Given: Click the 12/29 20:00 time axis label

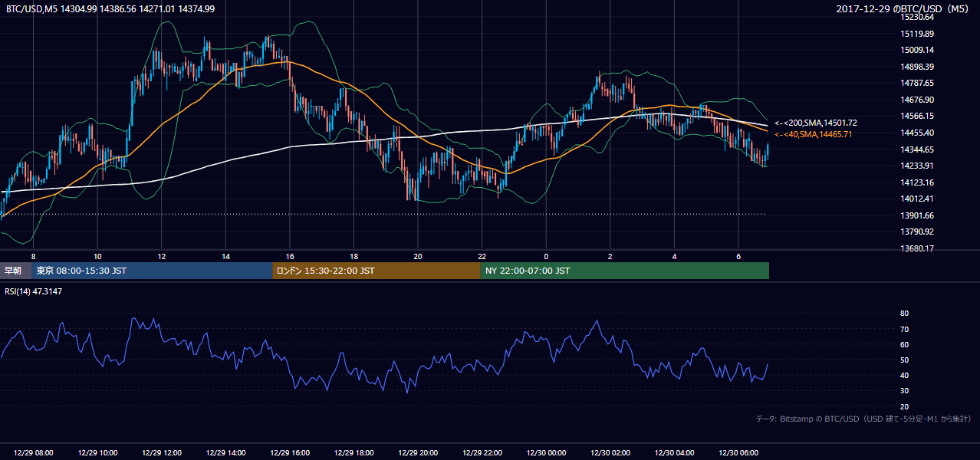Looking at the screenshot, I should coord(418,453).
